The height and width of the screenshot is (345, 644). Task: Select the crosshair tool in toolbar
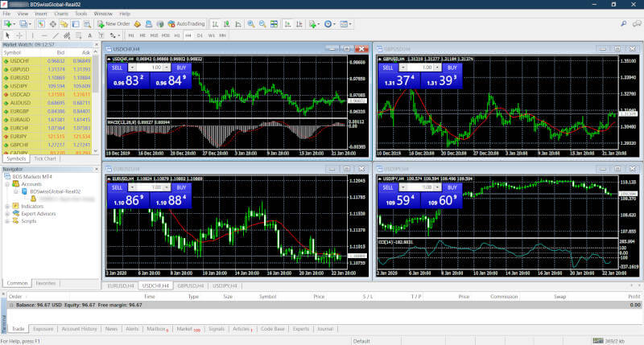click(20, 35)
